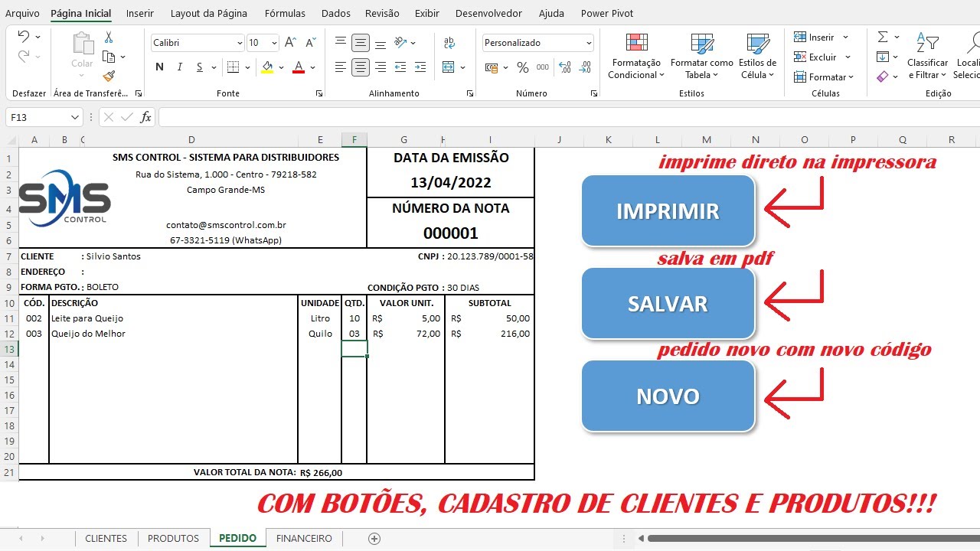The height and width of the screenshot is (551, 980).
Task: Toggle Align Left horizontal alignment
Action: pyautogui.click(x=341, y=67)
